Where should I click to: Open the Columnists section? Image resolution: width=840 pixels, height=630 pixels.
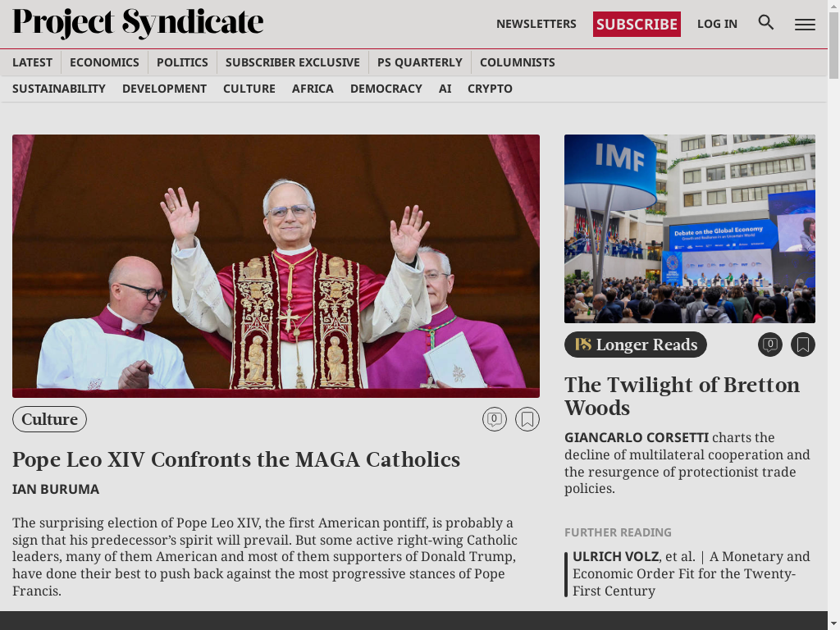tap(518, 62)
